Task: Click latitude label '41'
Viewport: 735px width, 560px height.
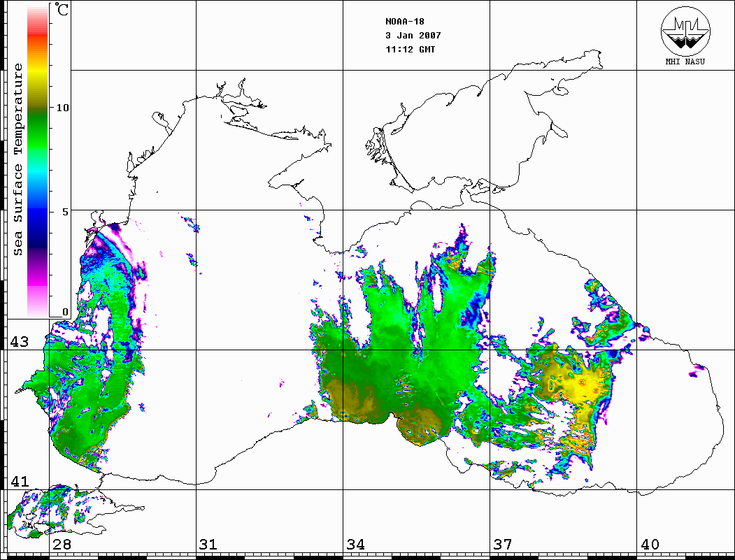Action: (x=19, y=481)
